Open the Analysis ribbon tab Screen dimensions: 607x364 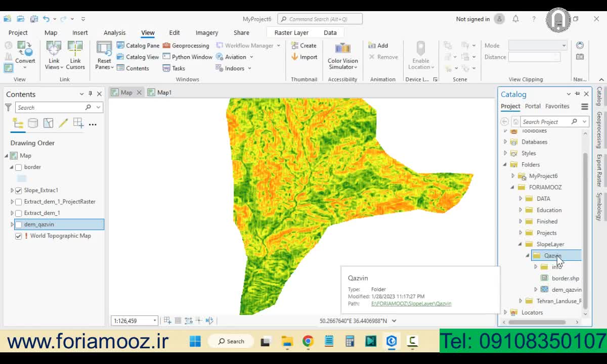114,33
